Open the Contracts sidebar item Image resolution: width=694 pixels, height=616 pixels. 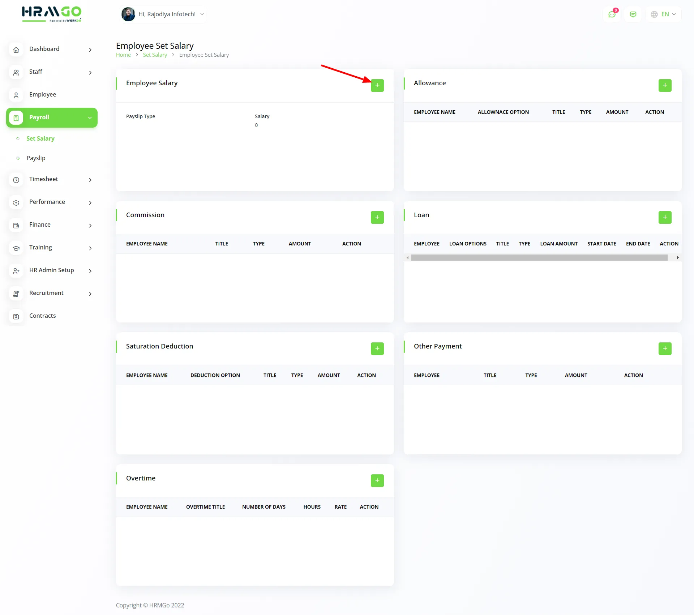coord(42,316)
